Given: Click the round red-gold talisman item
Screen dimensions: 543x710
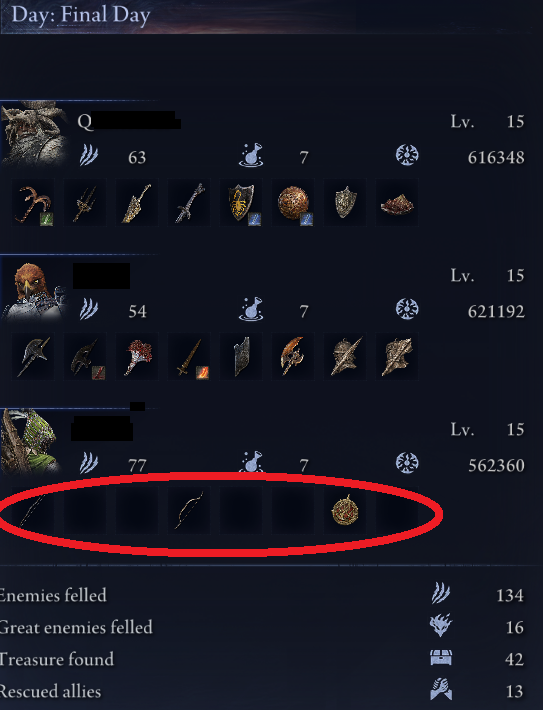Looking at the screenshot, I should tap(345, 510).
